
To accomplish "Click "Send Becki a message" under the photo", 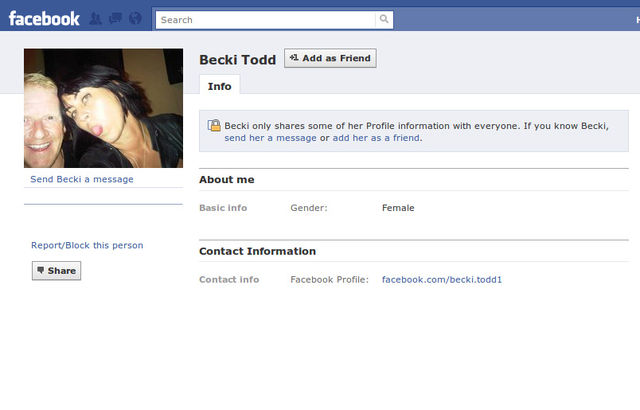I will pyautogui.click(x=82, y=179).
